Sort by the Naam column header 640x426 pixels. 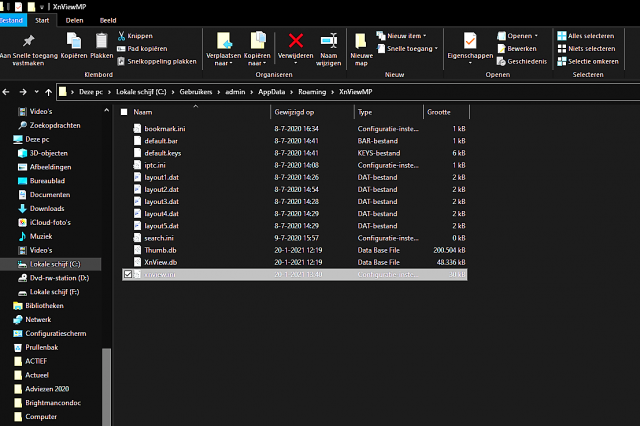coord(142,112)
